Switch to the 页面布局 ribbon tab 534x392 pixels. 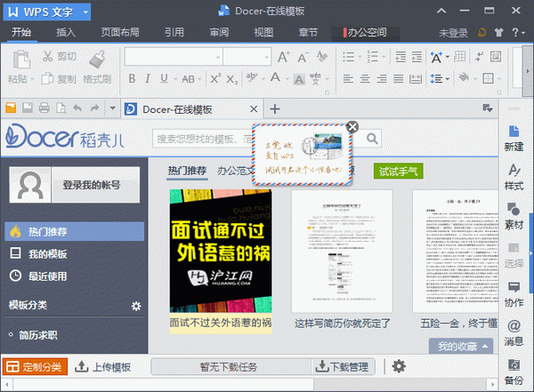pyautogui.click(x=118, y=32)
